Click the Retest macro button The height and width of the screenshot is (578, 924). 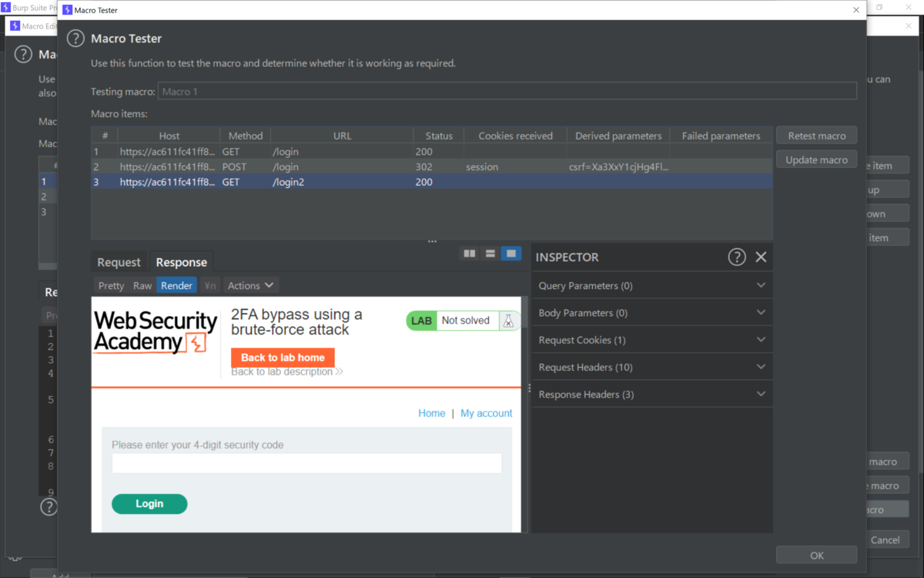[x=816, y=136]
